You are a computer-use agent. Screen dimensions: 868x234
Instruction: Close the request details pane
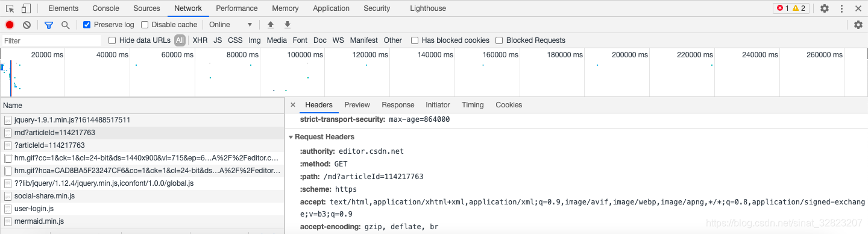click(293, 105)
